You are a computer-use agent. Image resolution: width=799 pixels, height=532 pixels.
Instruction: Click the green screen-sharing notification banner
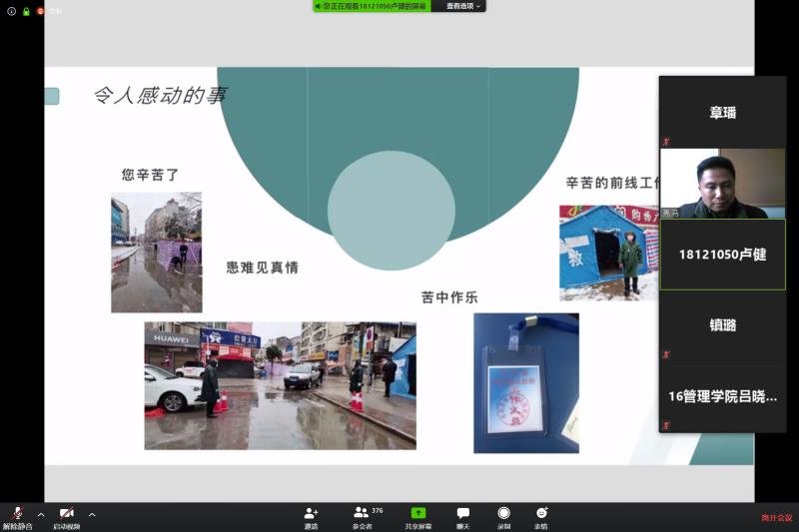tap(372, 6)
